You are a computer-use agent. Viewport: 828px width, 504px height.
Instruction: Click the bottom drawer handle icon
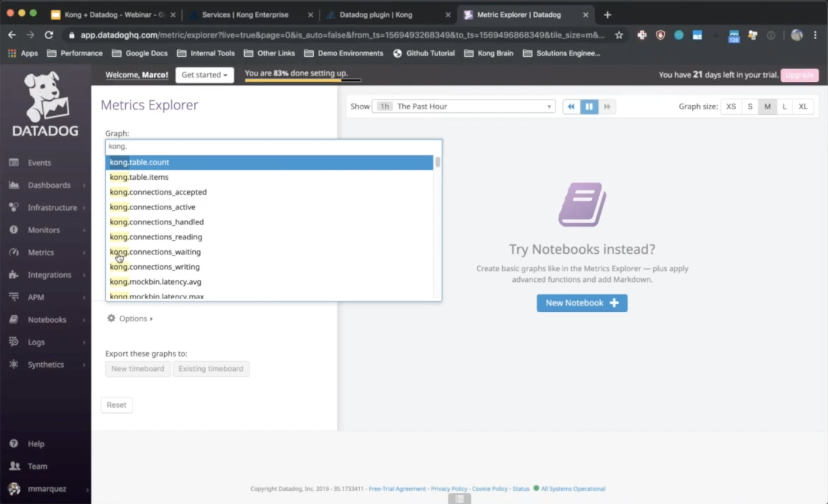(x=459, y=499)
